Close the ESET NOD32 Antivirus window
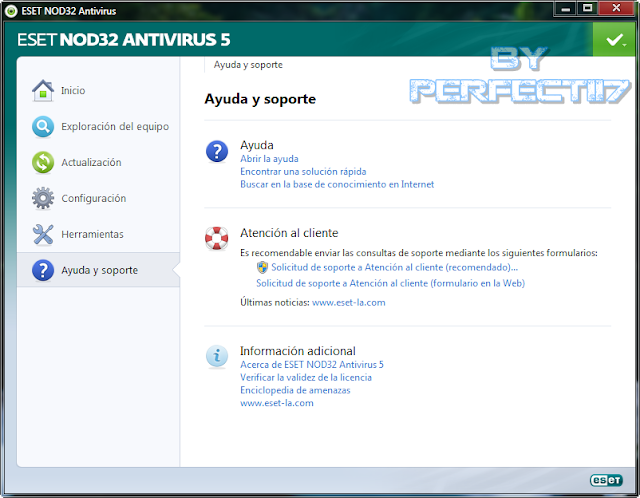Image resolution: width=640 pixels, height=498 pixels. click(616, 9)
